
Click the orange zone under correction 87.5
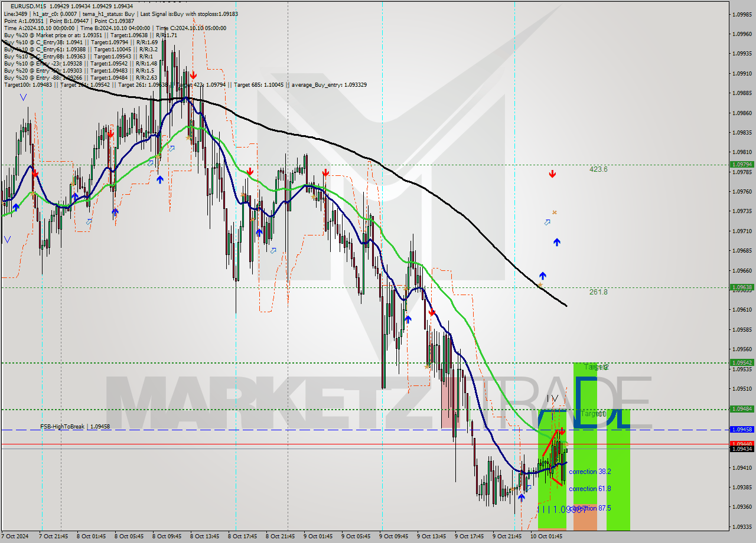[x=585, y=518]
